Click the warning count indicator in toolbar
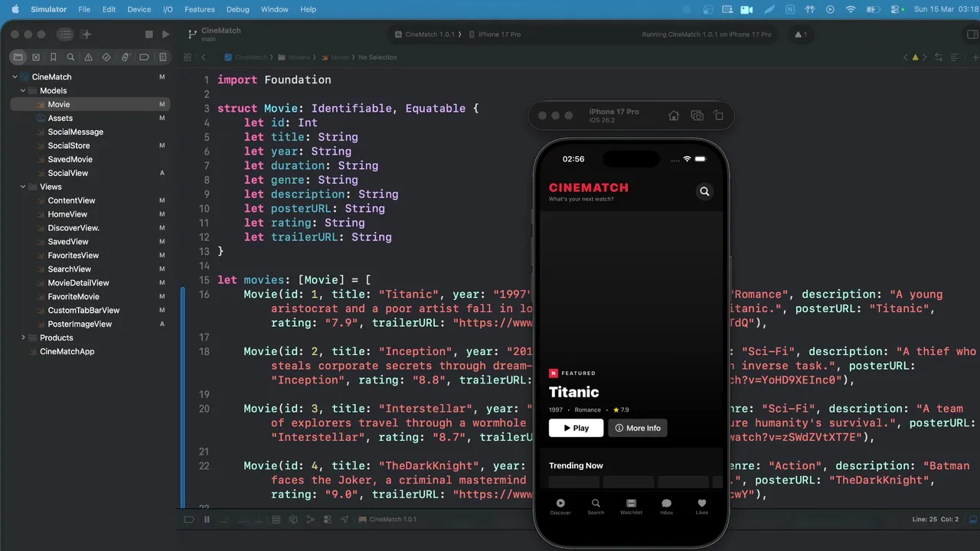 click(x=801, y=34)
